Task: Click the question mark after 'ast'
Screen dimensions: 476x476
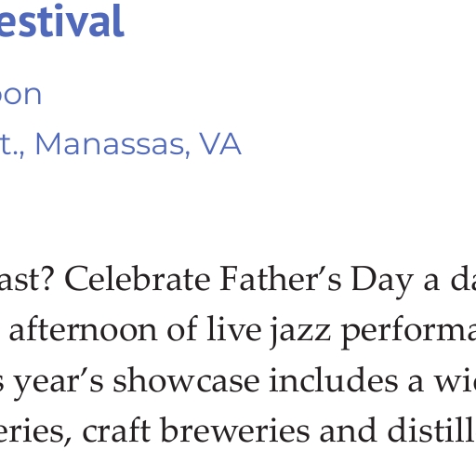Action: (x=47, y=278)
